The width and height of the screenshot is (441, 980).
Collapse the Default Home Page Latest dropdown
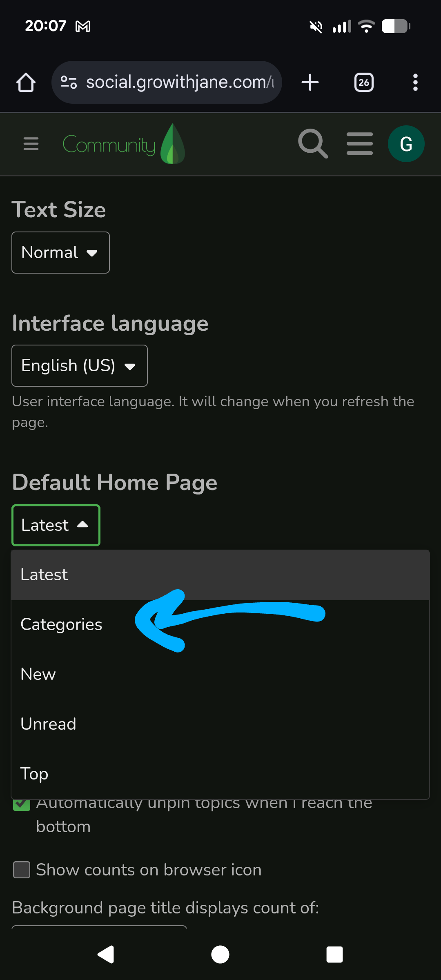[x=56, y=526]
